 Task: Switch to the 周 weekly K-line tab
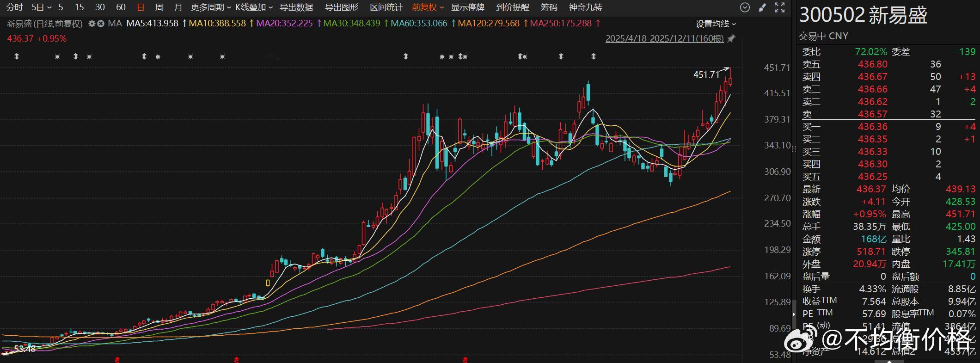pyautogui.click(x=159, y=7)
